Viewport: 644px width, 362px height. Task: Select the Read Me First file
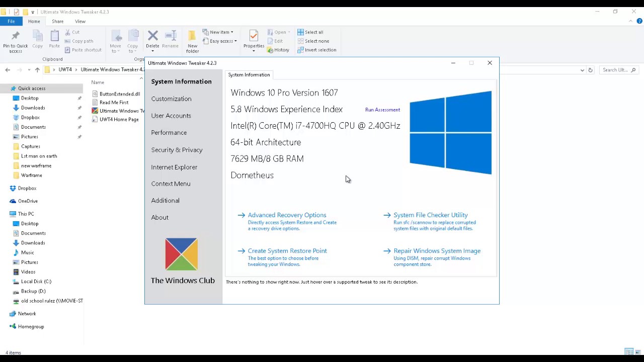110,103
